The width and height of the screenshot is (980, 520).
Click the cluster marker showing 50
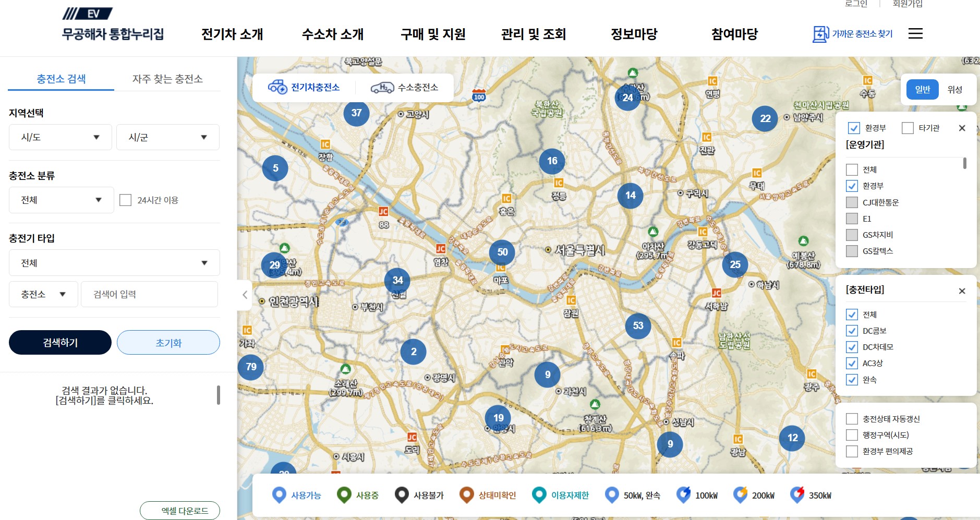pos(502,252)
